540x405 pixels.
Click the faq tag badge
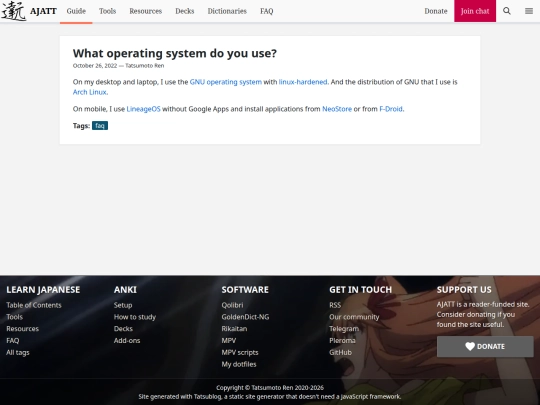(100, 126)
